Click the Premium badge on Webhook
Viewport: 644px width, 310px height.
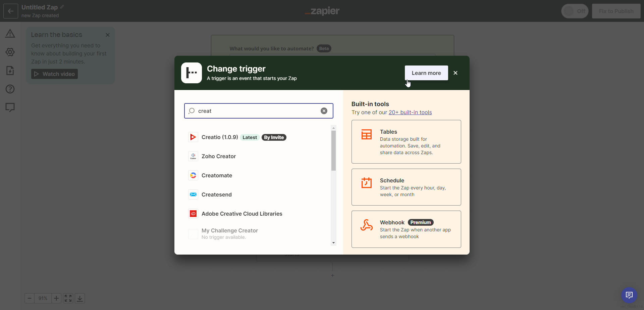pyautogui.click(x=421, y=222)
